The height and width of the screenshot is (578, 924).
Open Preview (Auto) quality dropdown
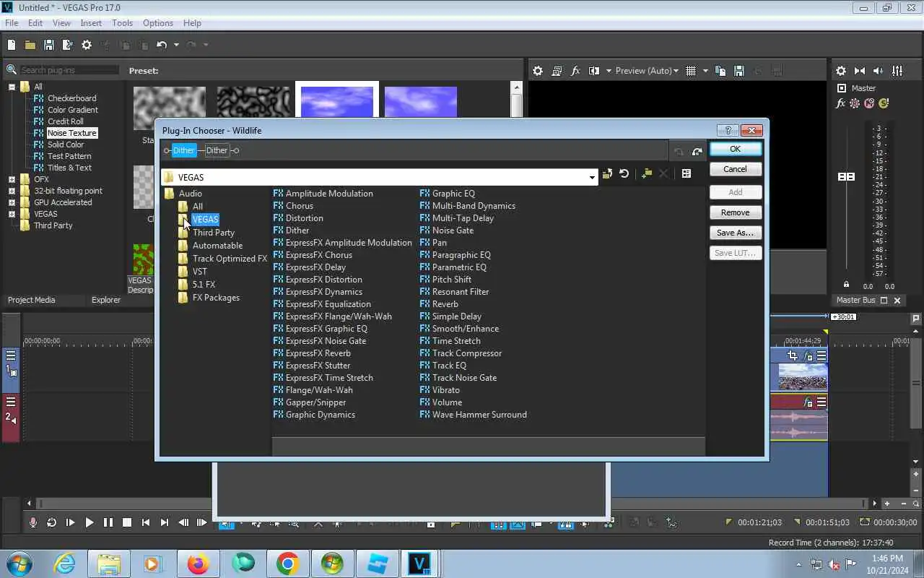647,71
